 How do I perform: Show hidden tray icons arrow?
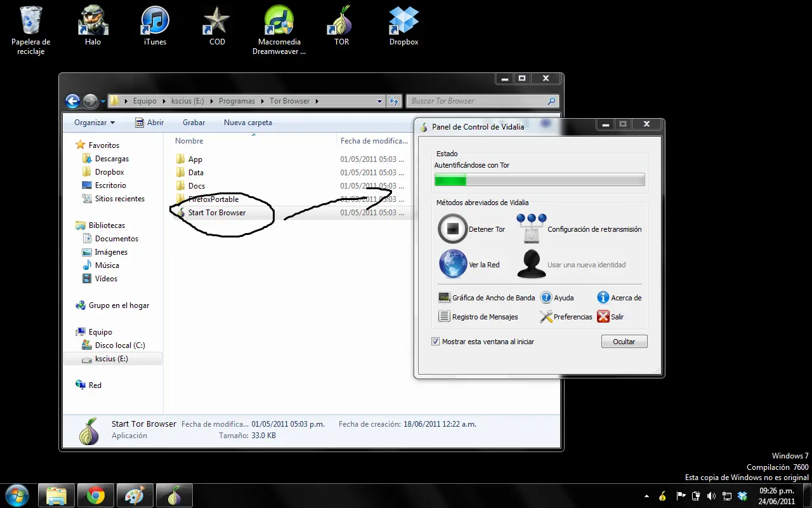(646, 496)
